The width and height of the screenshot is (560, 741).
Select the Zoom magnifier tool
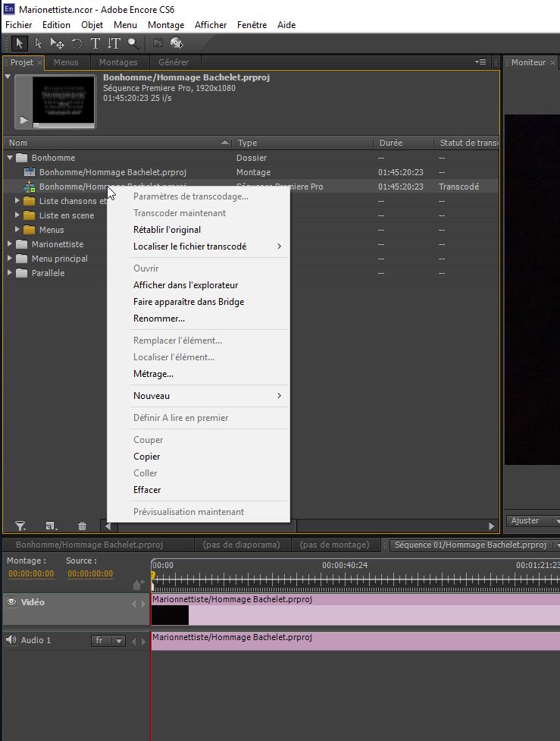133,43
